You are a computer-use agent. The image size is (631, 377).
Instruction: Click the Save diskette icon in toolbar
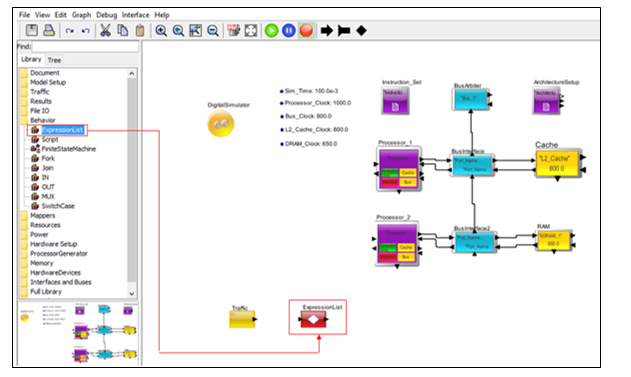point(32,30)
